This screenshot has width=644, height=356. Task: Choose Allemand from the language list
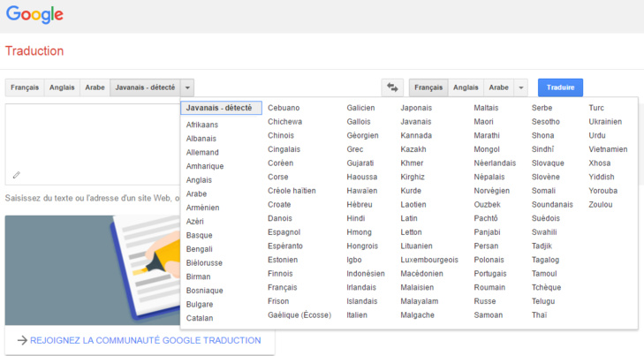point(202,152)
